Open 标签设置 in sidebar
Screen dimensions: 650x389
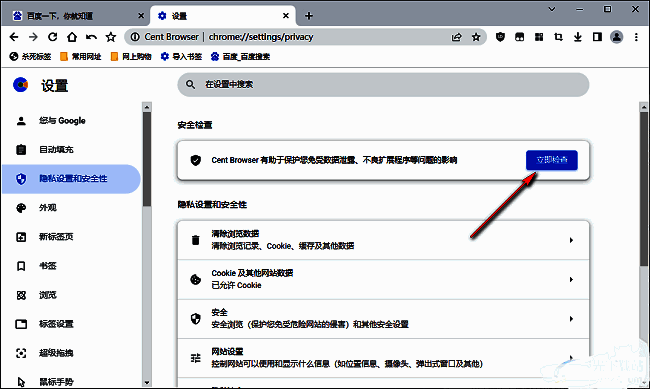(71, 324)
